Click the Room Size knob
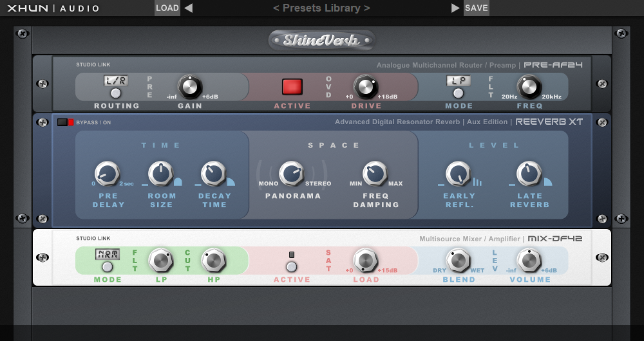This screenshot has height=341, width=644. coord(161,174)
